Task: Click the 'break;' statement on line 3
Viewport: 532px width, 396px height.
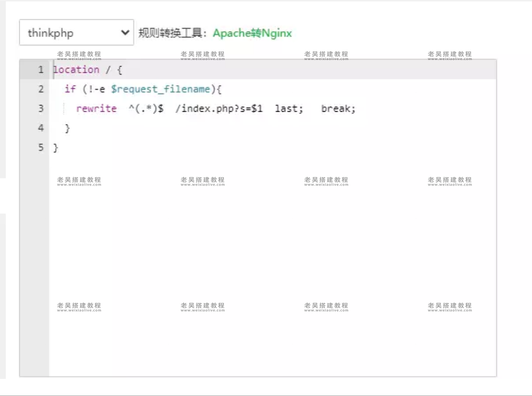Action: (338, 109)
